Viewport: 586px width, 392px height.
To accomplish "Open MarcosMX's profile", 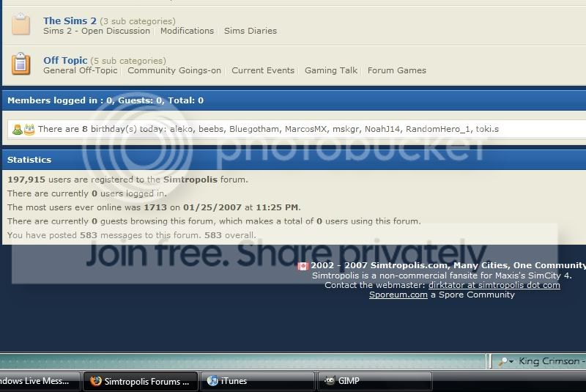I will pyautogui.click(x=305, y=129).
